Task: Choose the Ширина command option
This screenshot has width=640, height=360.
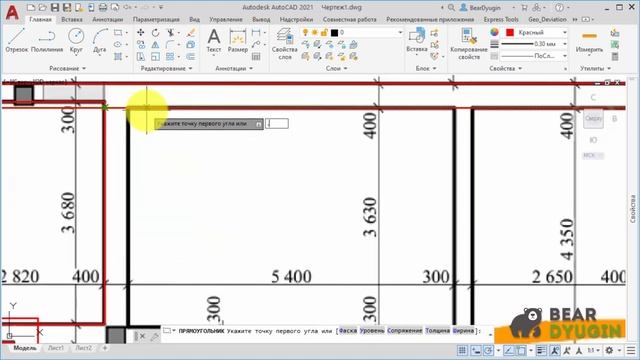Action: (x=463, y=331)
